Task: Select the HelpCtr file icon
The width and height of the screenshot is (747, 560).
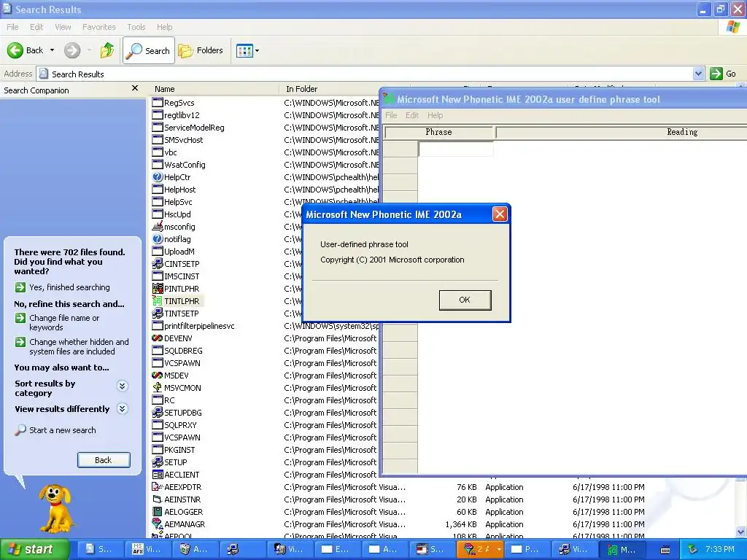Action: pyautogui.click(x=158, y=176)
